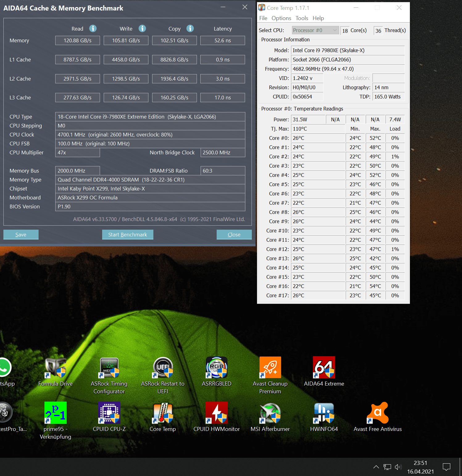Open Avast Cleanup Premium desktop icon
Screen dimensions: 462x476
click(270, 375)
